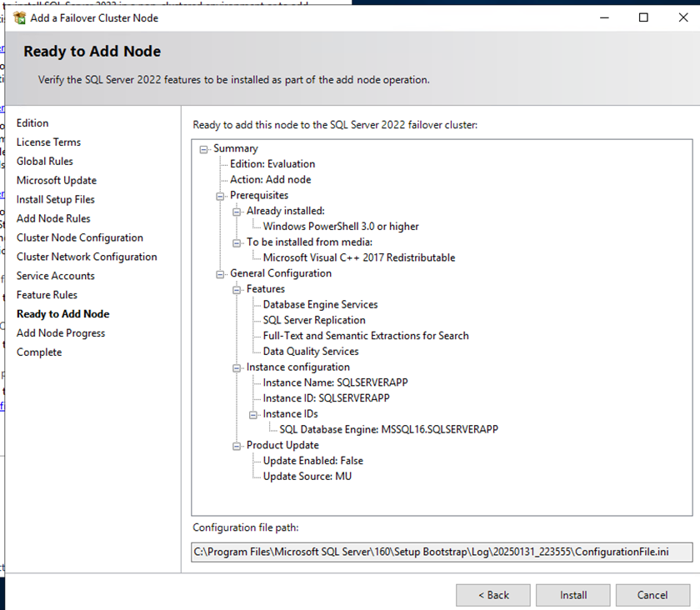Select the Feature Rules step

click(47, 295)
